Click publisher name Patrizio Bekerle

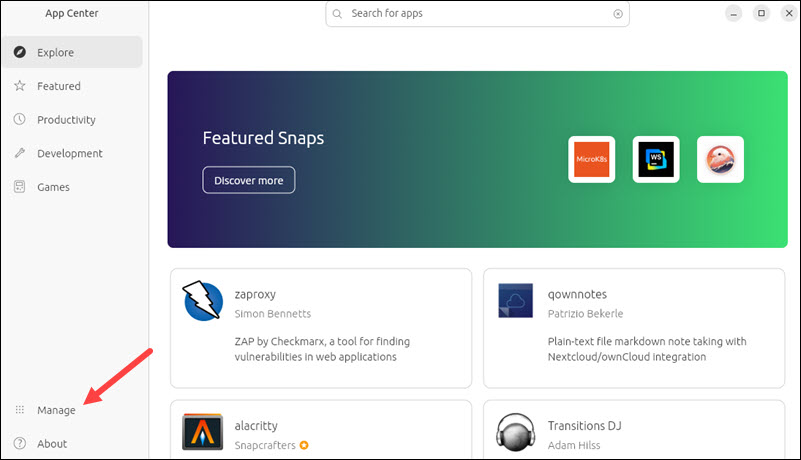pyautogui.click(x=585, y=314)
